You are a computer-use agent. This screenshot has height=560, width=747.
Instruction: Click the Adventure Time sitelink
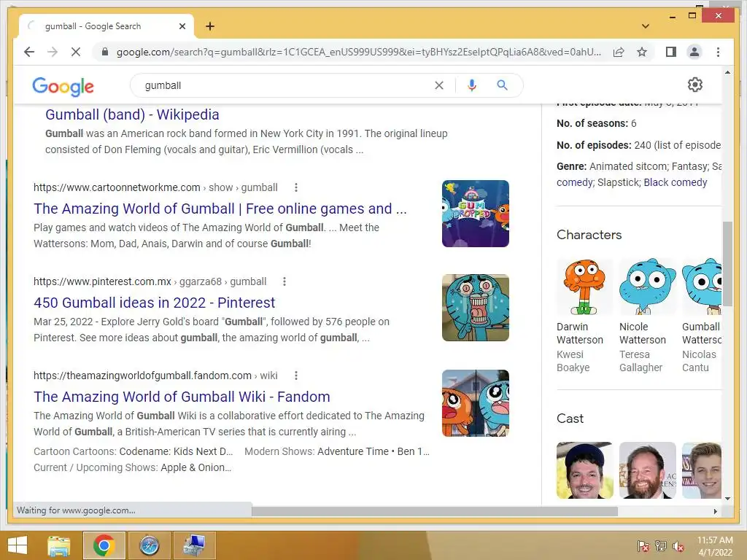coord(353,451)
